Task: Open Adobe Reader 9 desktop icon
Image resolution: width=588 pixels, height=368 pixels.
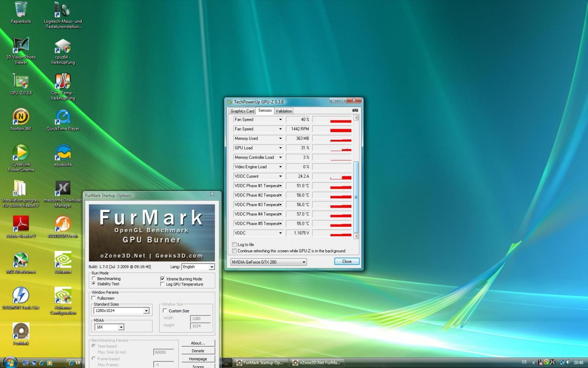Action: (21, 223)
